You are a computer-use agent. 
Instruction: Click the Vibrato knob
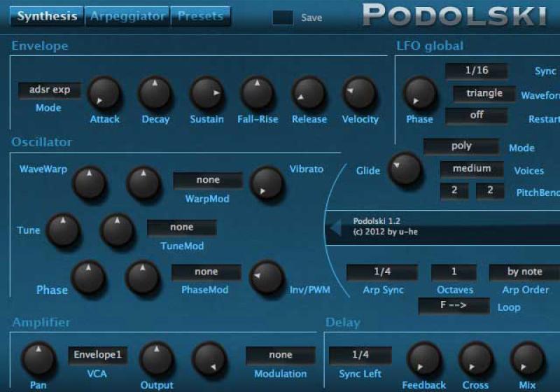(267, 183)
